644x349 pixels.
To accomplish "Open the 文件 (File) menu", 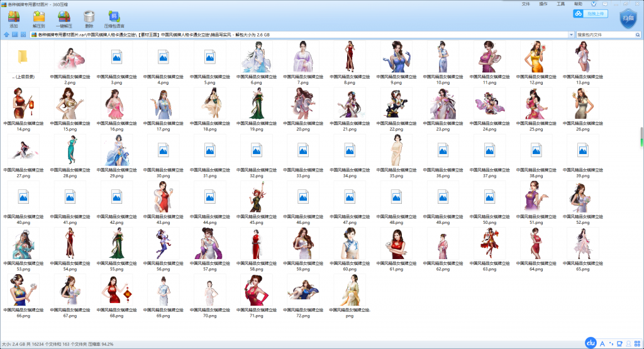I will point(526,4).
